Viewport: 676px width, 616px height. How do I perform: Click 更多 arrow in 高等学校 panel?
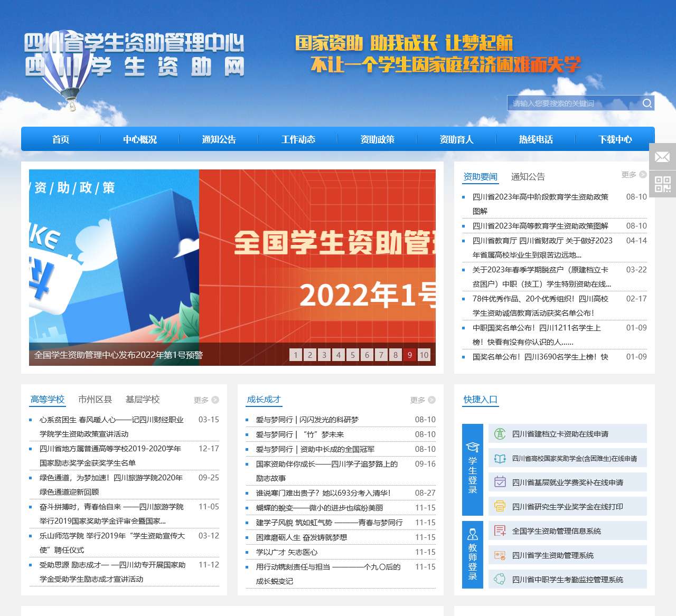(215, 400)
